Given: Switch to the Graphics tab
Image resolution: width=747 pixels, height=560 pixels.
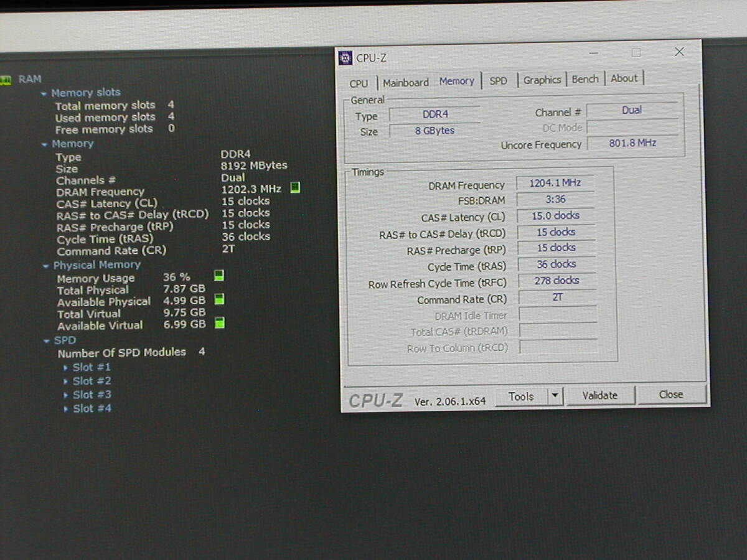Looking at the screenshot, I should (x=542, y=80).
